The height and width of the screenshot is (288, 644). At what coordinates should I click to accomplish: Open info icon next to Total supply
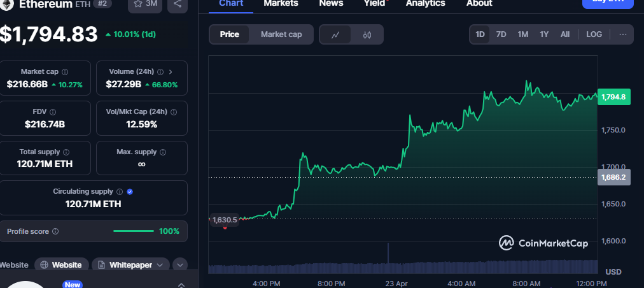click(66, 152)
